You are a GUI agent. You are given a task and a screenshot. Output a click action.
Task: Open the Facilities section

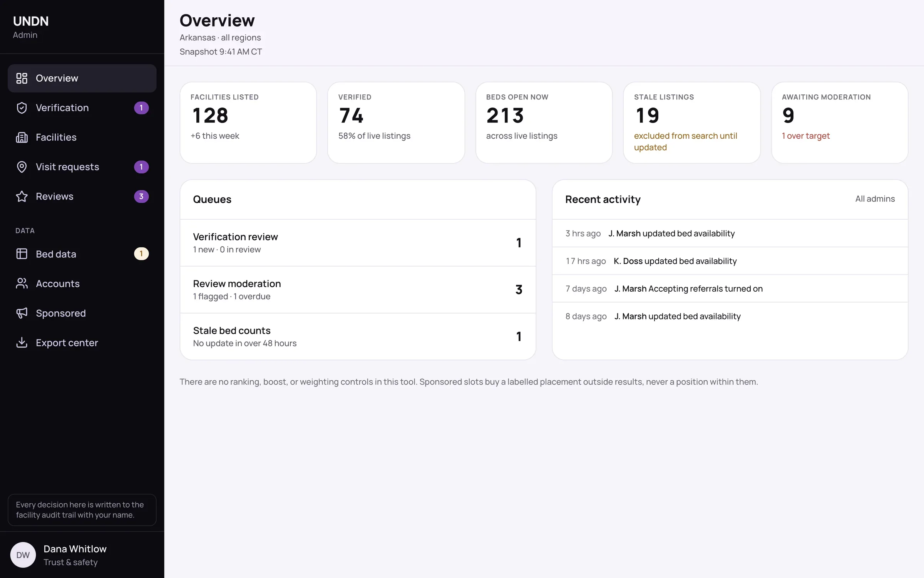[82, 137]
